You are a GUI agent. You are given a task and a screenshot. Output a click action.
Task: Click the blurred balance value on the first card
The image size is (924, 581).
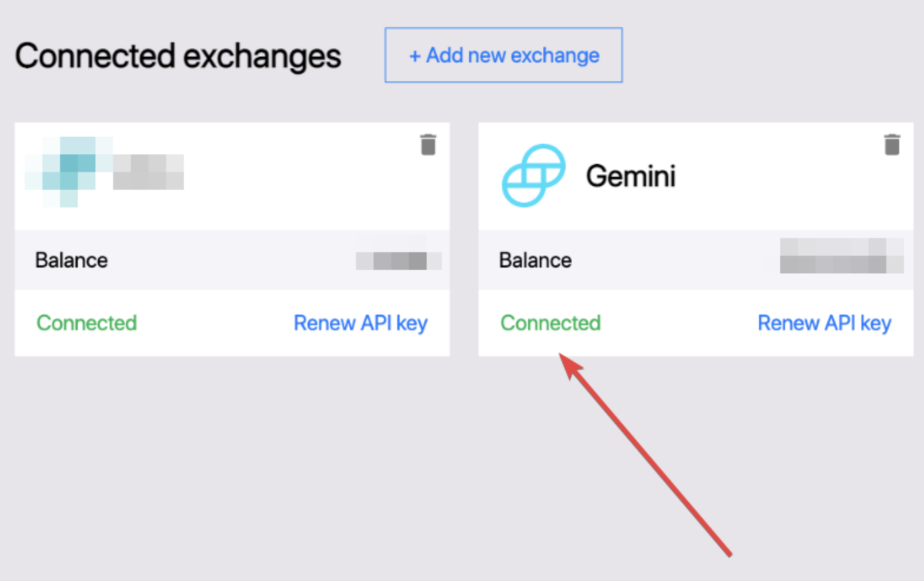point(398,260)
